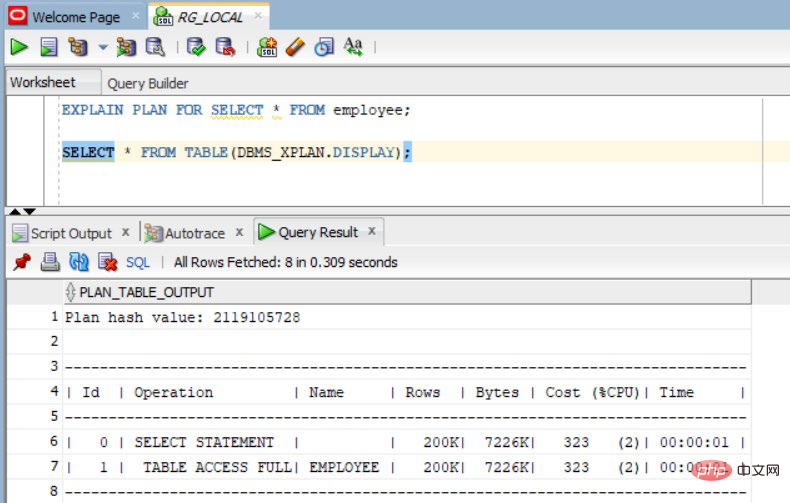Click the Autotrace icon in the top toolbar

(126, 47)
